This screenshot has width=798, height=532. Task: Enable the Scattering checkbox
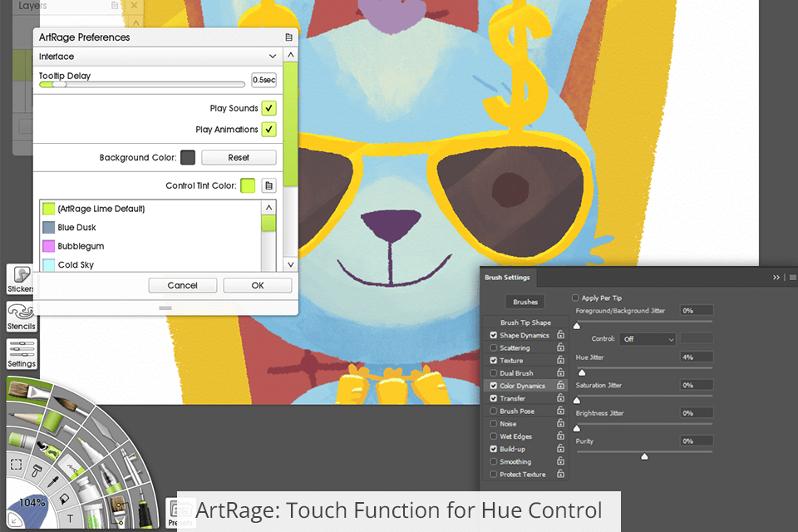(493, 347)
